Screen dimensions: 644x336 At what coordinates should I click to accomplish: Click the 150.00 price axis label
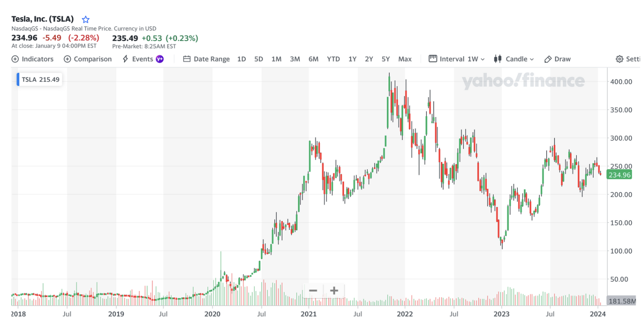click(621, 223)
